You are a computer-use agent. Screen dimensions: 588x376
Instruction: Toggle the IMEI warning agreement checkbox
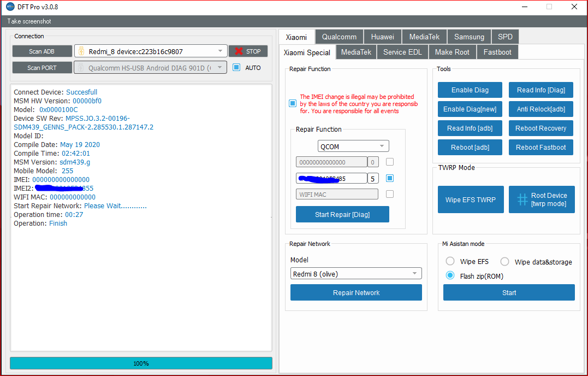point(293,103)
